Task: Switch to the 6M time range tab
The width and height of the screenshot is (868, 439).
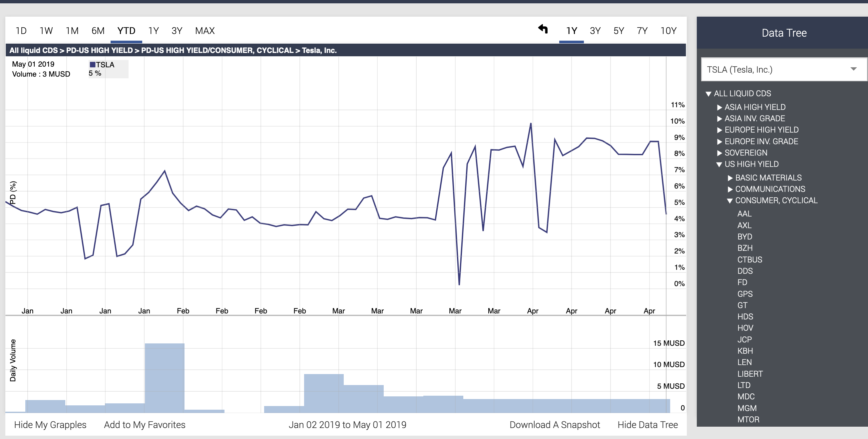Action: pos(98,31)
